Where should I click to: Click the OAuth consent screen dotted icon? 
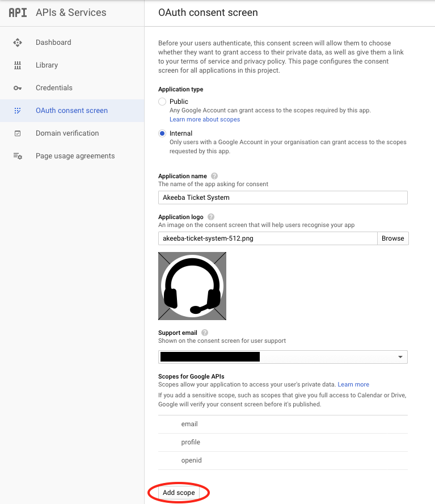click(18, 111)
